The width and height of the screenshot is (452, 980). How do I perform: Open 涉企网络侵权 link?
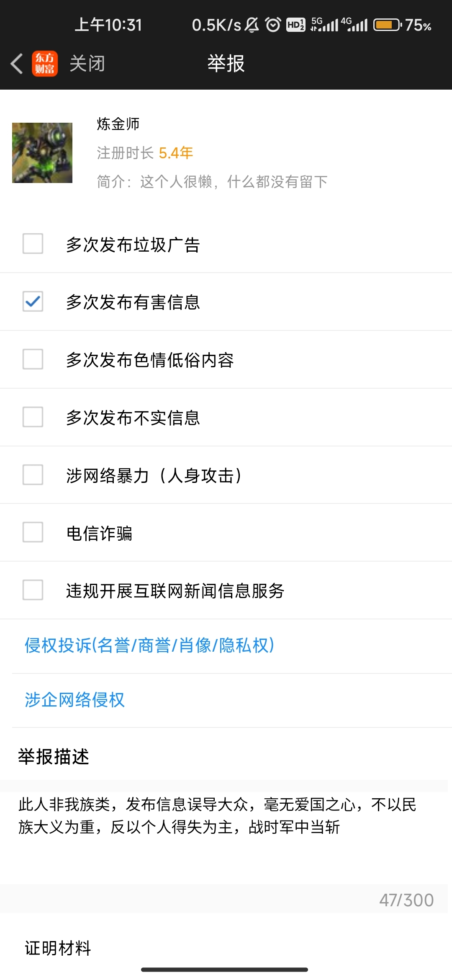(74, 700)
